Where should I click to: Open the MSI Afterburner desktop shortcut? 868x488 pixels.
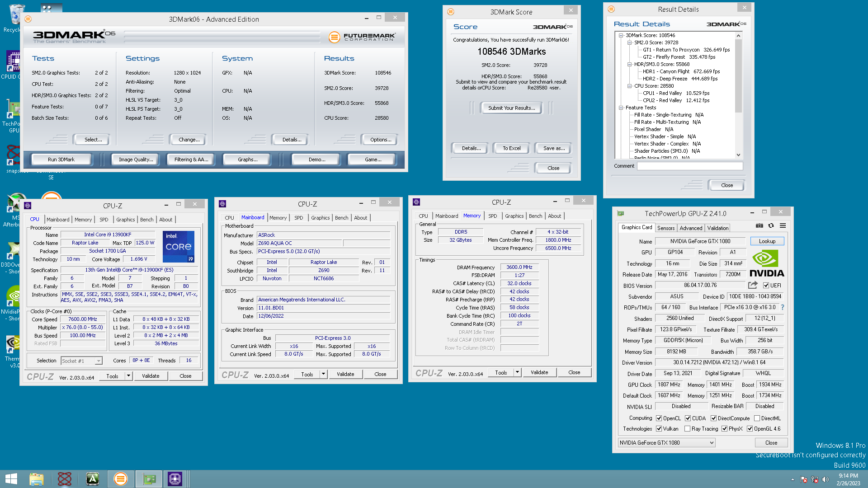[x=14, y=210]
